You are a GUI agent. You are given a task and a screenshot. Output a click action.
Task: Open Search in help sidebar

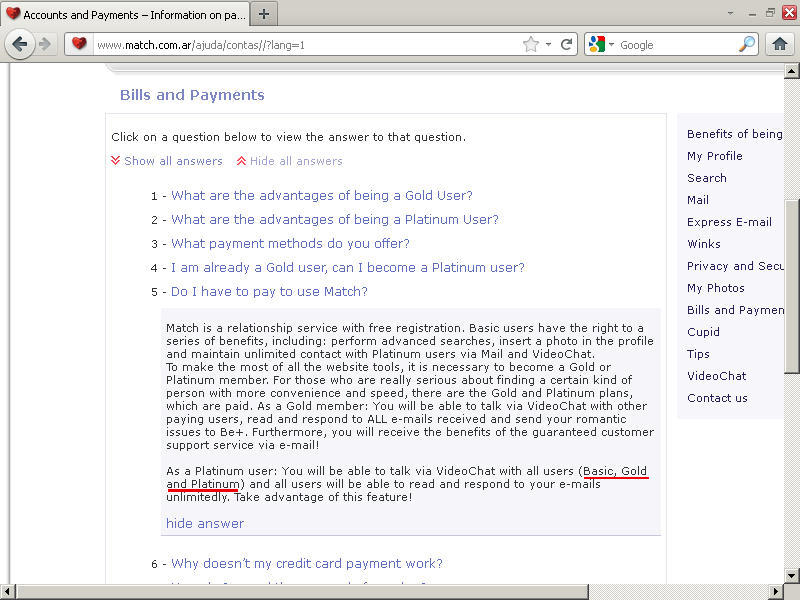(x=707, y=178)
